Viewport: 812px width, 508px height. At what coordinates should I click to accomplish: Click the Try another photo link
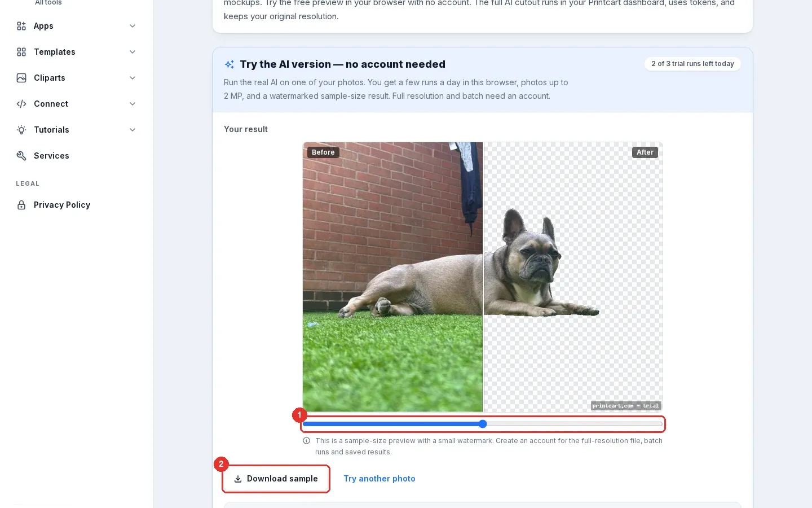pos(379,479)
